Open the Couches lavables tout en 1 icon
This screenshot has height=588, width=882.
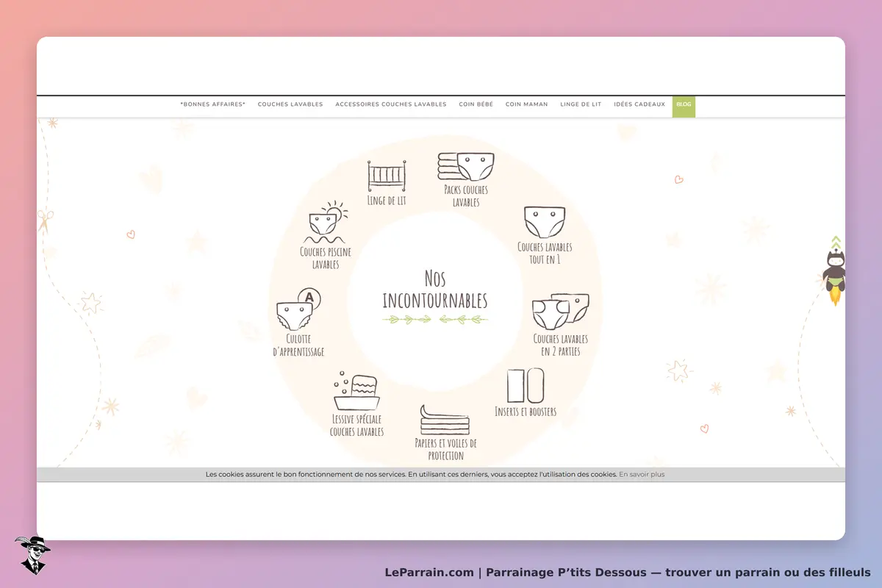click(545, 222)
